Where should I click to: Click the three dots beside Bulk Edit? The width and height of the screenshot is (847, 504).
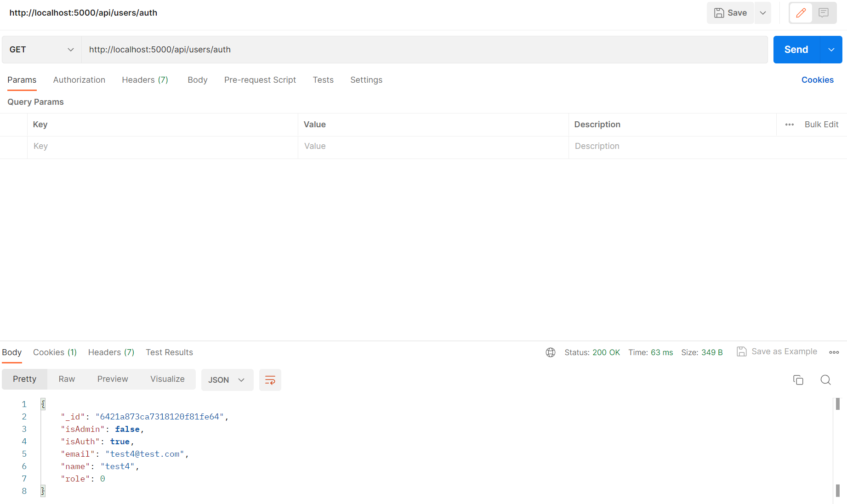coord(790,125)
